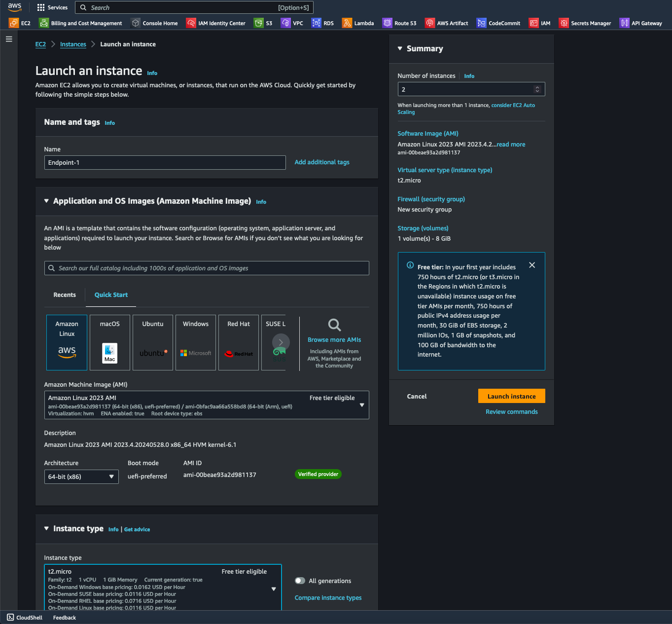Select the Amazon Linux AMI card
Viewport: 672px width, 624px height.
pos(67,342)
